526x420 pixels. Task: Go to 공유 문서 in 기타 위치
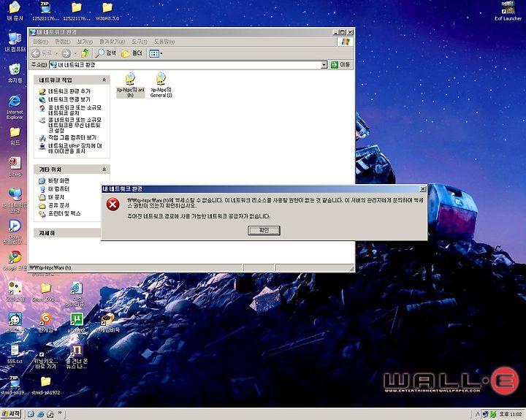(x=58, y=205)
